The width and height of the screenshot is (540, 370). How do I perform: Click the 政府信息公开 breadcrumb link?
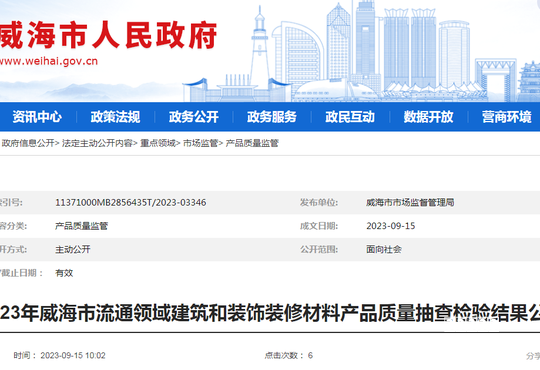click(x=28, y=143)
